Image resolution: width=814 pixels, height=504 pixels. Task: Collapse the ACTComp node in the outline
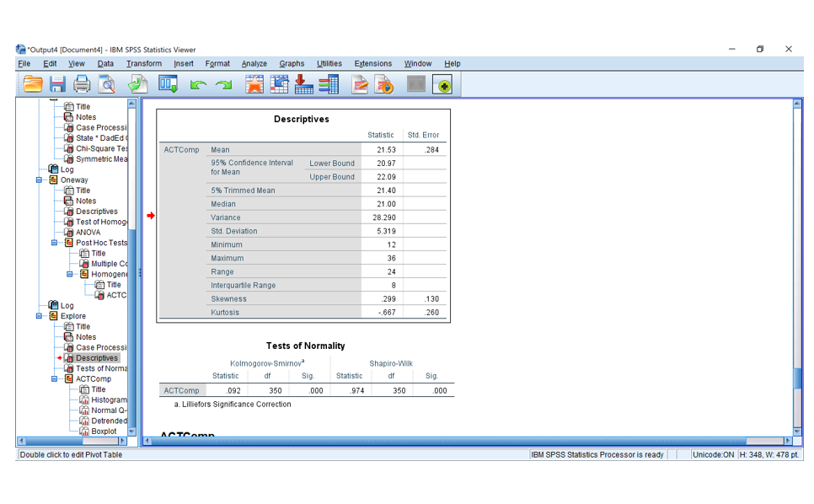pyautogui.click(x=54, y=379)
